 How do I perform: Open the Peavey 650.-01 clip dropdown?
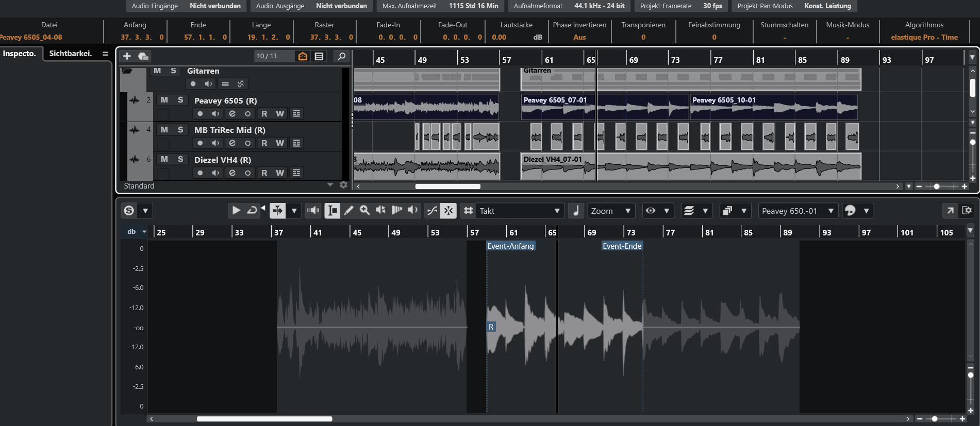point(797,211)
